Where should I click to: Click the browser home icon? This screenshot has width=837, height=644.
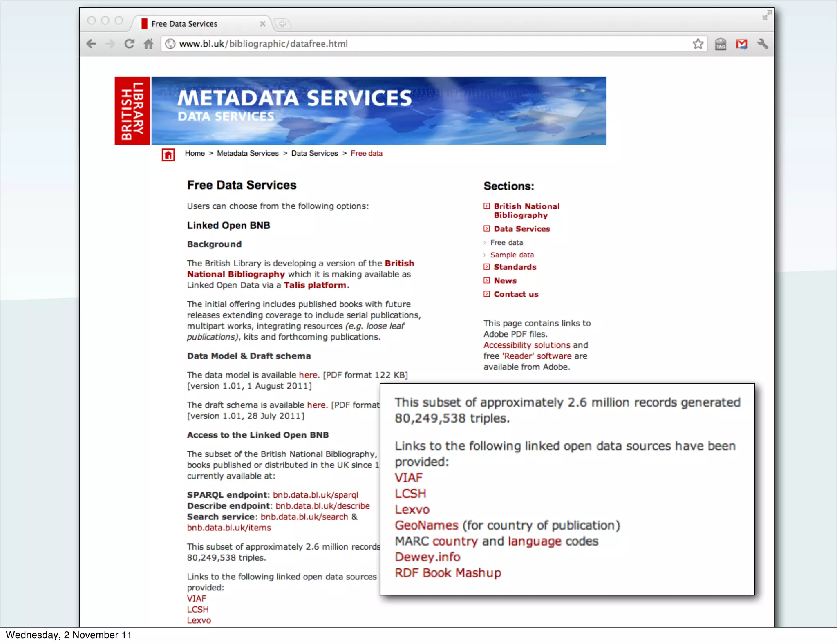[149, 44]
